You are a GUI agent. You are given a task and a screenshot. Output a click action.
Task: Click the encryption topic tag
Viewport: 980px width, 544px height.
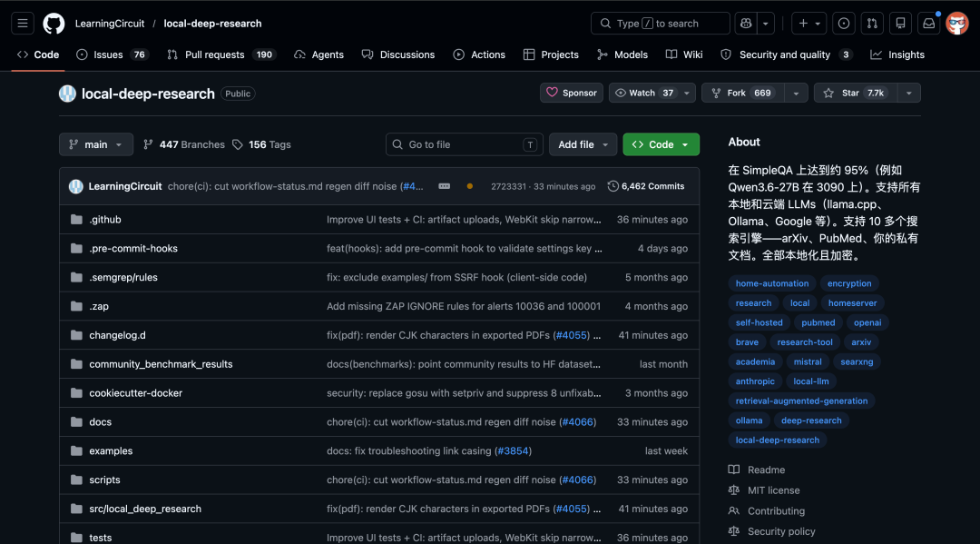(x=848, y=283)
